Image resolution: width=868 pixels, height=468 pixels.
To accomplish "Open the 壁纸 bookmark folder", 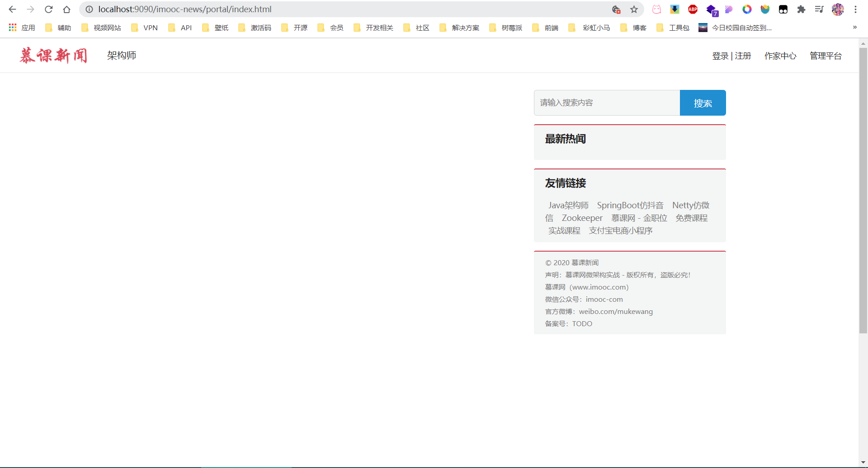I will 215,28.
